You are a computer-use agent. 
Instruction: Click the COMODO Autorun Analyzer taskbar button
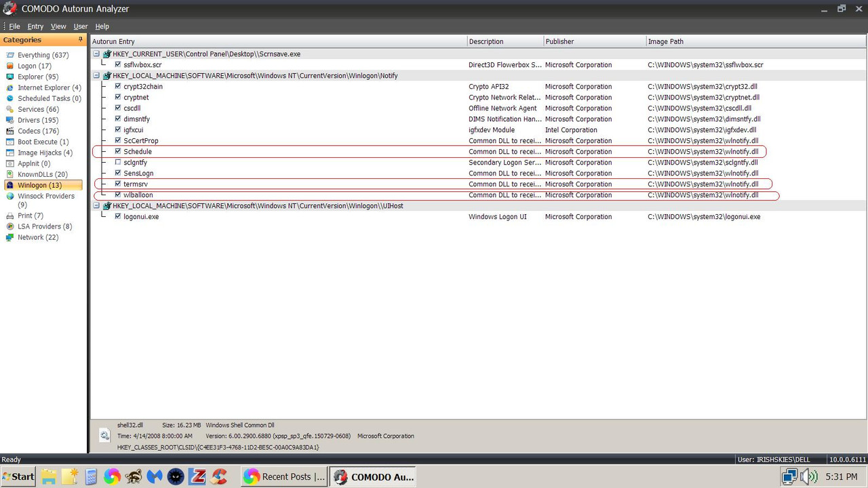[374, 476]
